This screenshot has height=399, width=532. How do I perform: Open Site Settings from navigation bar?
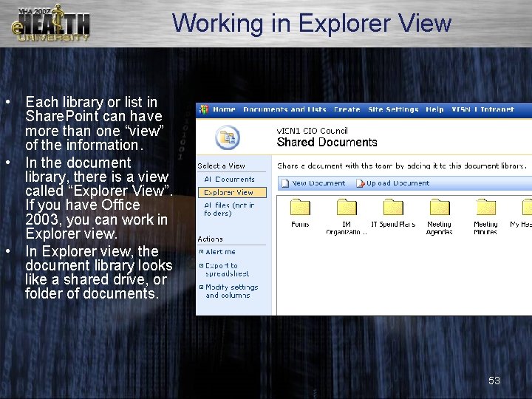coord(393,109)
